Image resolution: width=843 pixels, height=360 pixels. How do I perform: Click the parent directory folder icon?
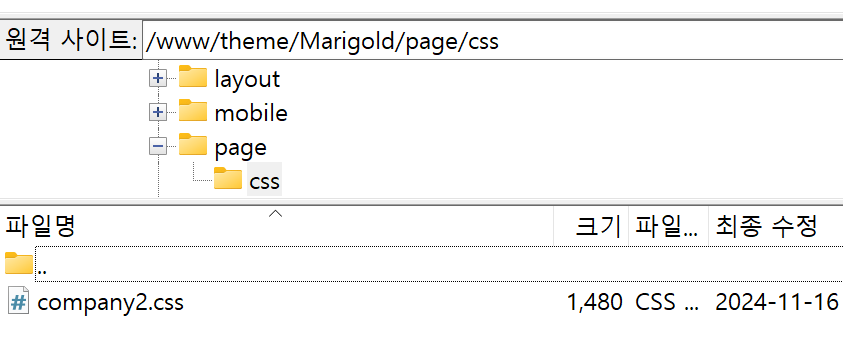coord(19,263)
